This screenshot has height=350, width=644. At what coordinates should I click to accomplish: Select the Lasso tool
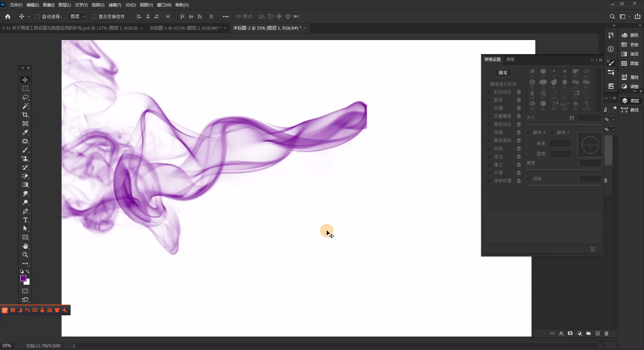point(25,98)
